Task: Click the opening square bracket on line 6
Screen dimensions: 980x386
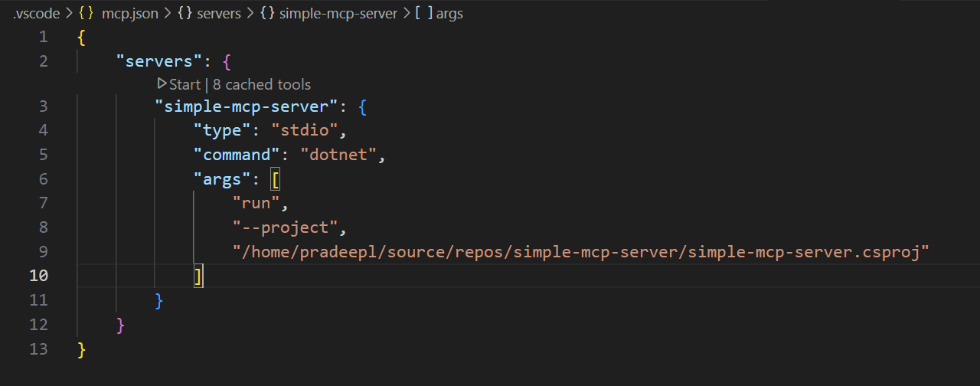Action: point(276,178)
